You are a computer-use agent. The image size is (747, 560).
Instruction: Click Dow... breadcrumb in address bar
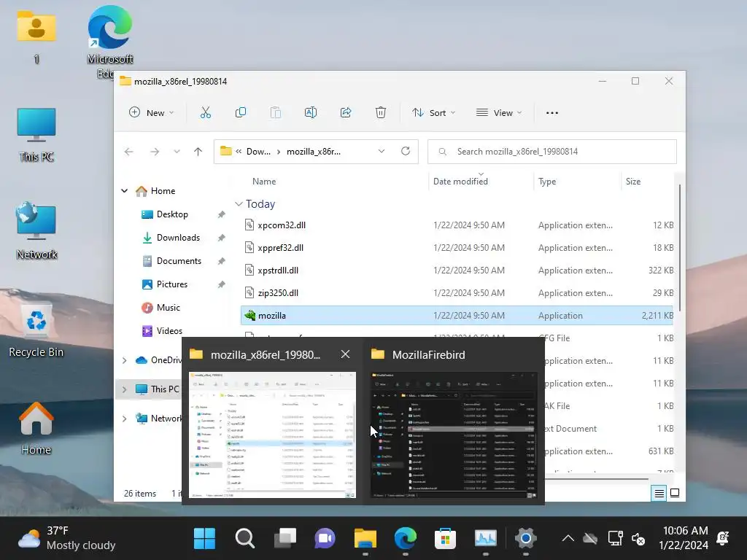coord(258,152)
